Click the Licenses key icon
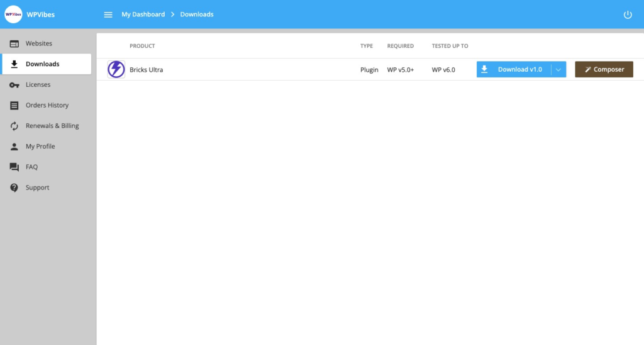The image size is (644, 345). pyautogui.click(x=14, y=85)
